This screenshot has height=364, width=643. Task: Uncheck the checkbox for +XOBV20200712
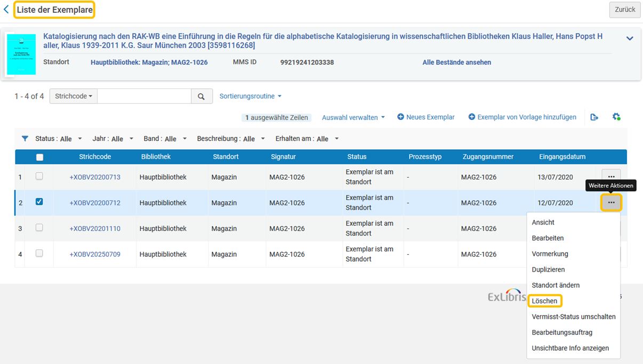tap(39, 202)
